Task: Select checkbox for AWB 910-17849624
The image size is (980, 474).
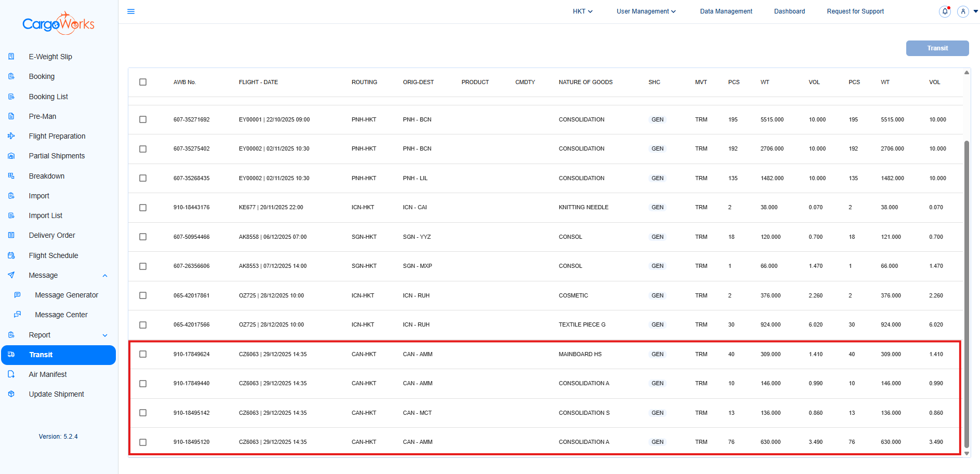Action: (x=143, y=354)
